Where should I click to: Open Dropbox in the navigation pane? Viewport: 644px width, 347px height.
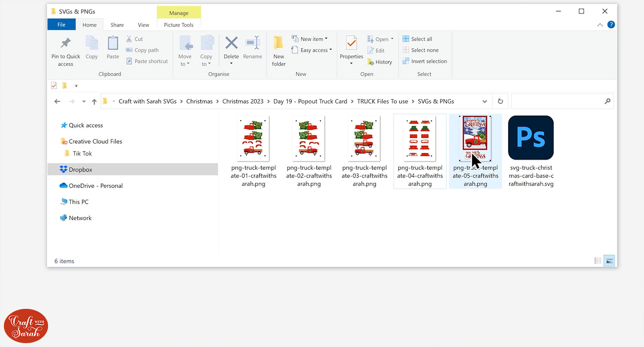tap(80, 169)
